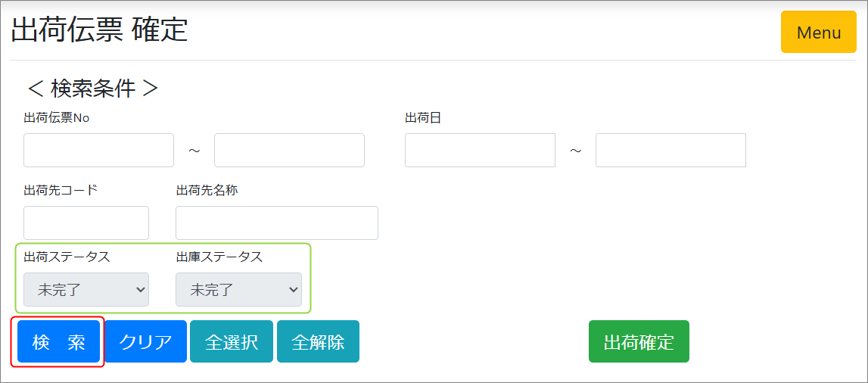Click the 出荷先コード input box
This screenshot has height=383, width=868.
(86, 223)
